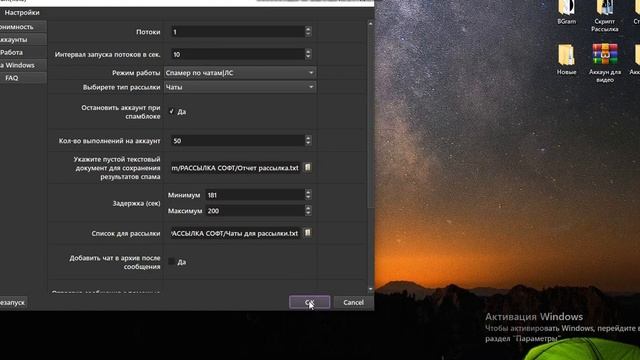Decrease Интервал запуска потоков value
The width and height of the screenshot is (640, 360).
pyautogui.click(x=308, y=56)
